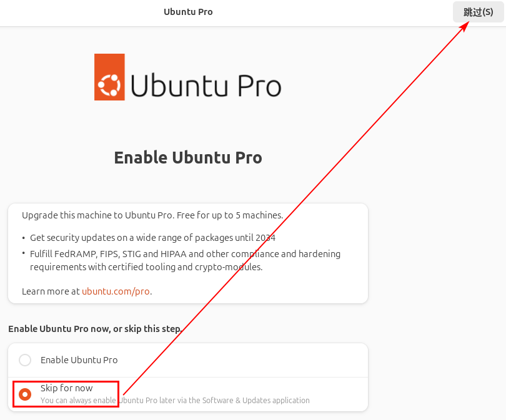Click the security updates until 2034 bullet
Image resolution: width=506 pixels, height=420 pixels.
coord(152,238)
